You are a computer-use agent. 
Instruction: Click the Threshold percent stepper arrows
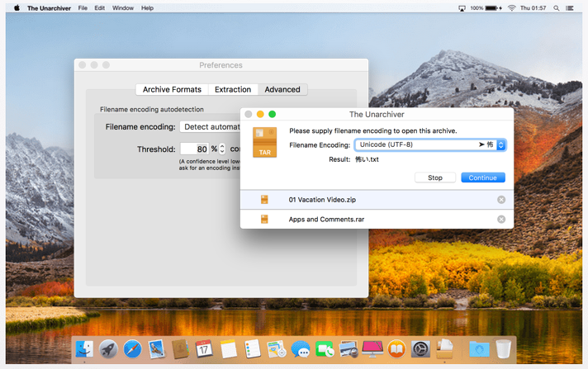click(x=222, y=149)
